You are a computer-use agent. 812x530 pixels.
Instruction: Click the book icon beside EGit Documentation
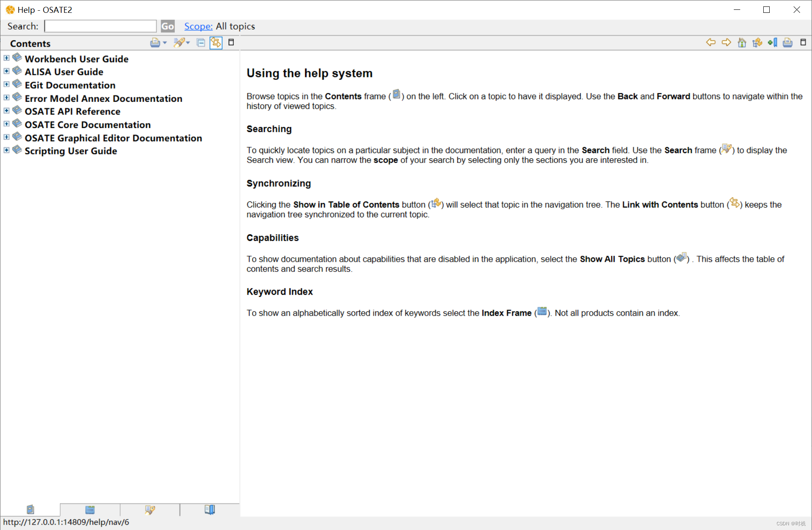coord(17,84)
